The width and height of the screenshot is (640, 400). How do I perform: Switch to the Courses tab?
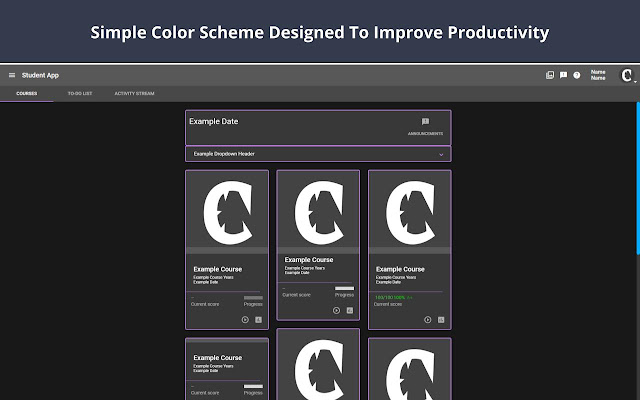click(27, 93)
